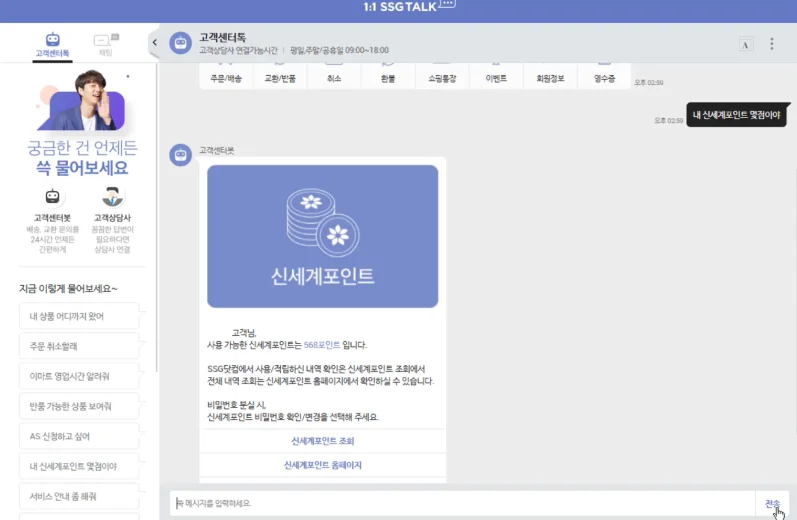Open the 신세계포인트 조회 link
This screenshot has width=797, height=520.
pyautogui.click(x=322, y=441)
